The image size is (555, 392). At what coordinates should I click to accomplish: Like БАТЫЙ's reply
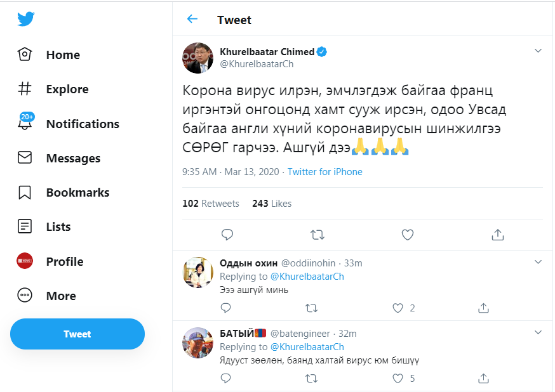[398, 378]
